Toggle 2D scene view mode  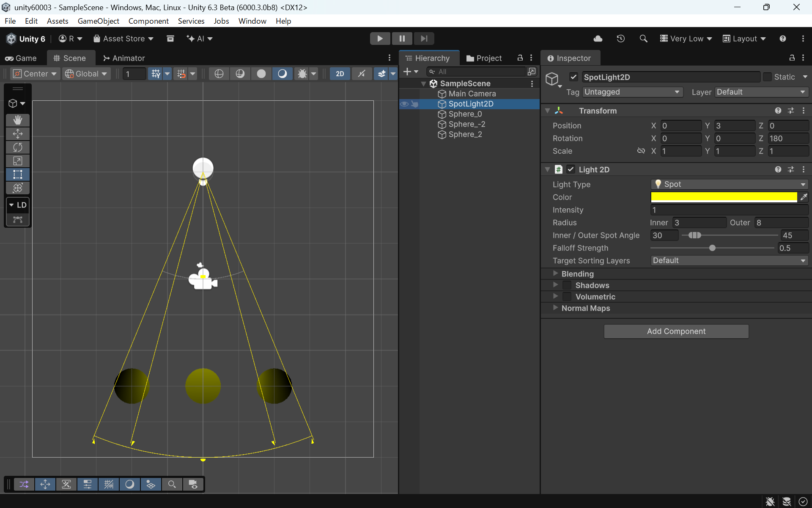[340, 74]
